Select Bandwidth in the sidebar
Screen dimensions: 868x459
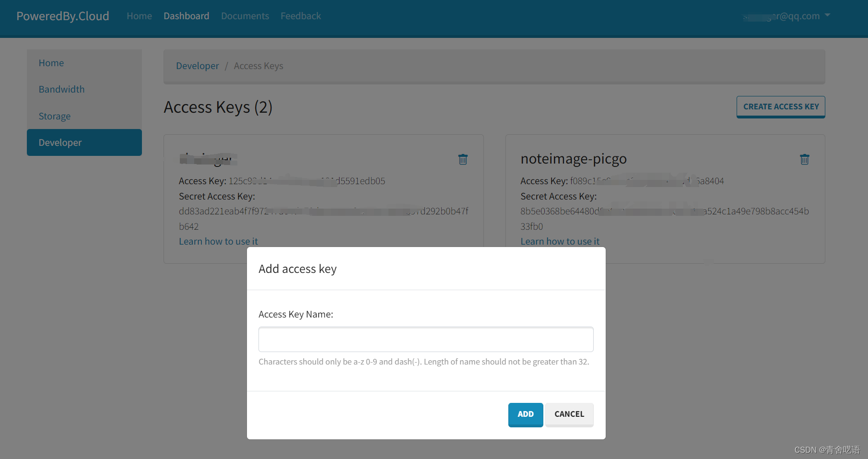click(61, 89)
